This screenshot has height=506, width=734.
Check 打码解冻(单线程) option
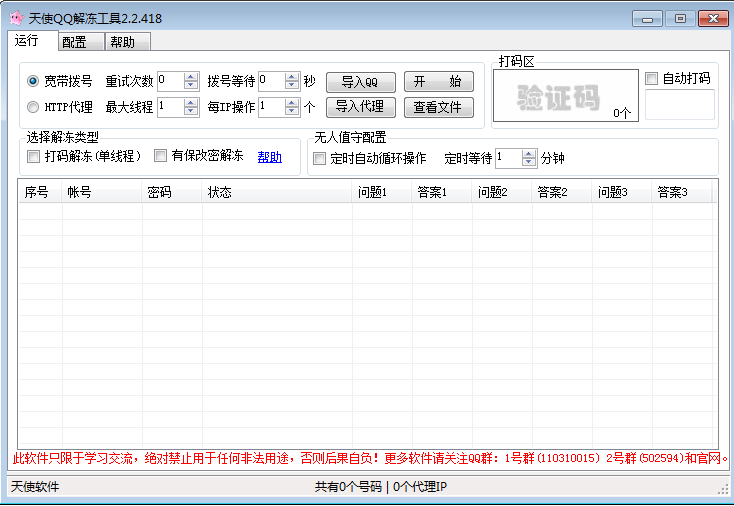[x=33, y=156]
